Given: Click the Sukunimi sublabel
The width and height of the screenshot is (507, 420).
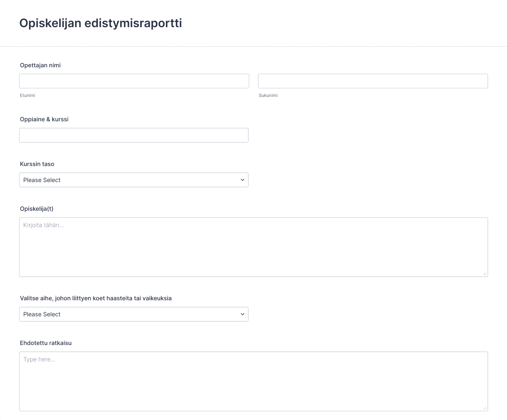Looking at the screenshot, I should click(x=268, y=95).
